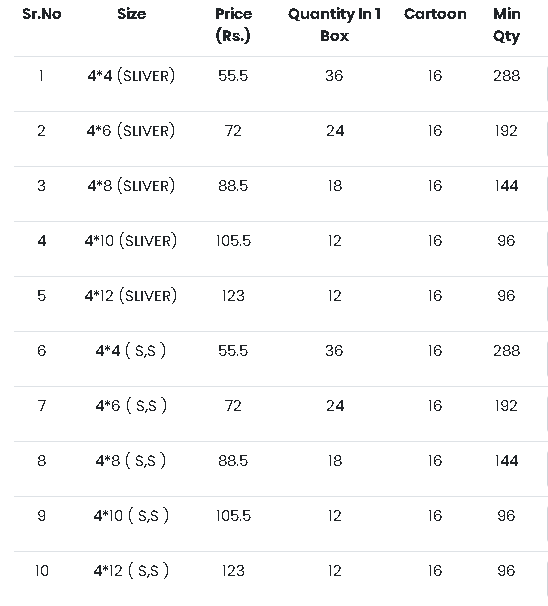The height and width of the screenshot is (606, 548).
Task: Select the 4*8 ( S,S ) size cell
Action: click(x=131, y=461)
